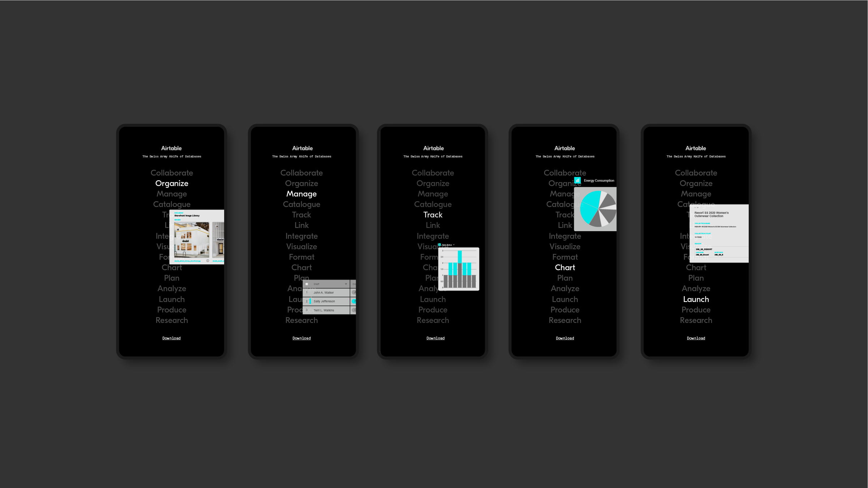Viewport: 868px width, 488px height.
Task: Choose Collaborate on the Chart-highlighted phone
Action: coord(565,173)
